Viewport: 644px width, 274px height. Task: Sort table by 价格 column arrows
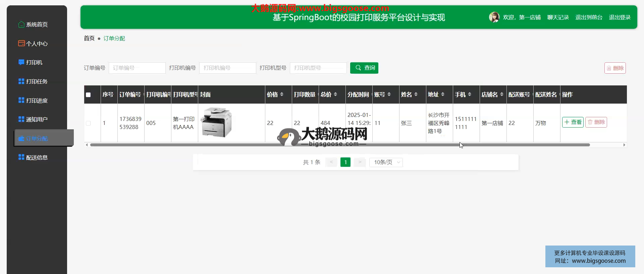[282, 94]
